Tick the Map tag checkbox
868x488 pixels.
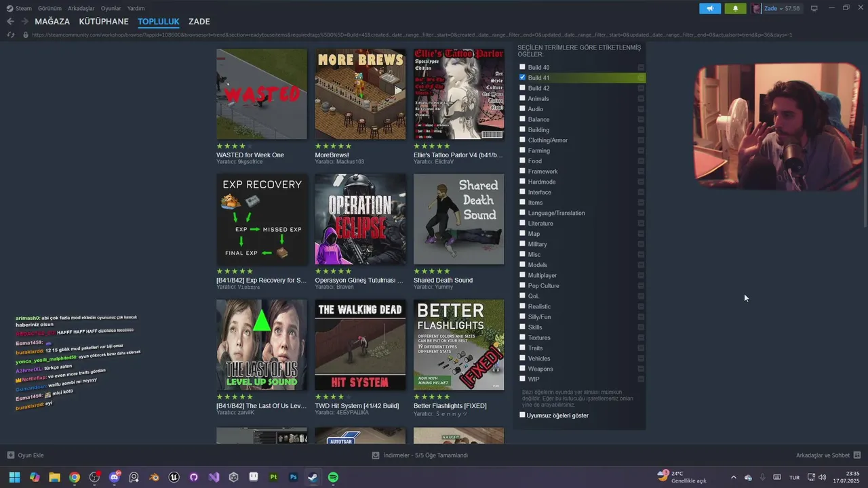pyautogui.click(x=522, y=233)
